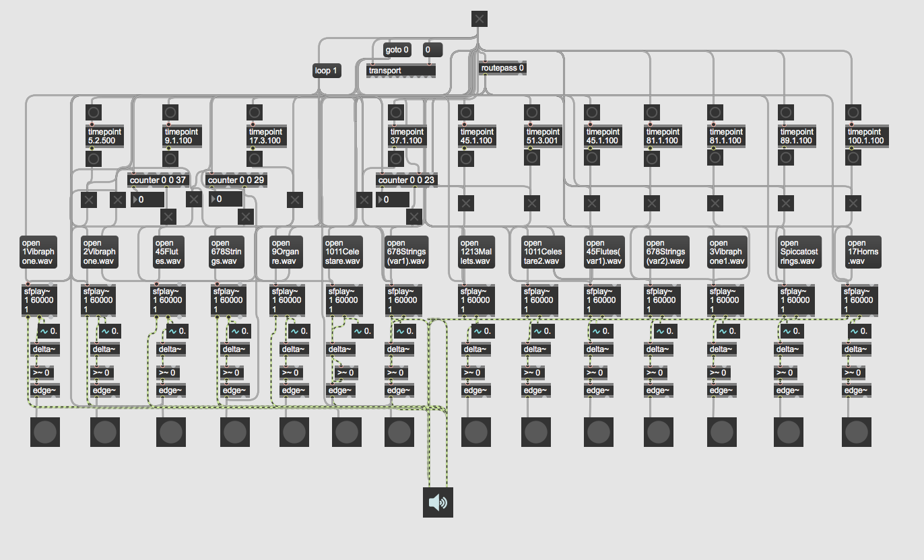
Task: Click the bang button below timepoint 37.1.100
Action: tap(397, 159)
